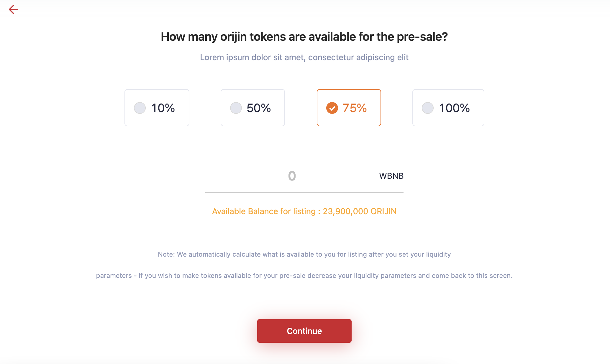Click the pre-sale question heading
The height and width of the screenshot is (364, 610).
point(304,37)
